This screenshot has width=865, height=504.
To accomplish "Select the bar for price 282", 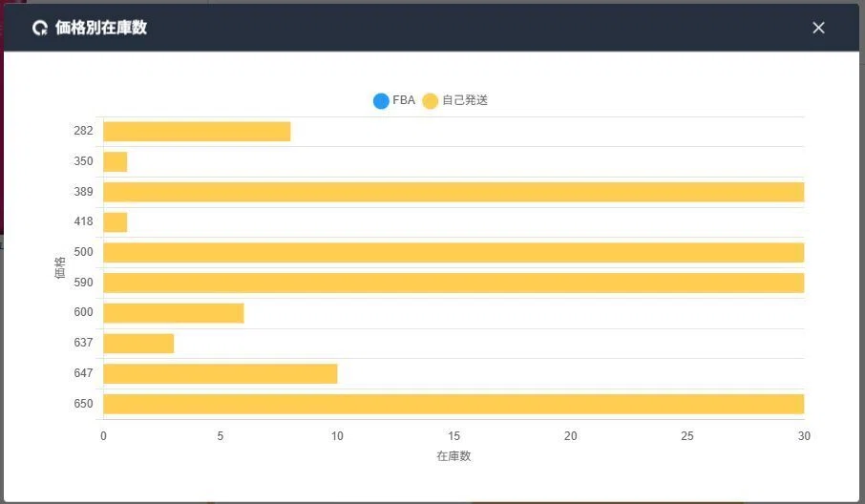I will pyautogui.click(x=197, y=131).
